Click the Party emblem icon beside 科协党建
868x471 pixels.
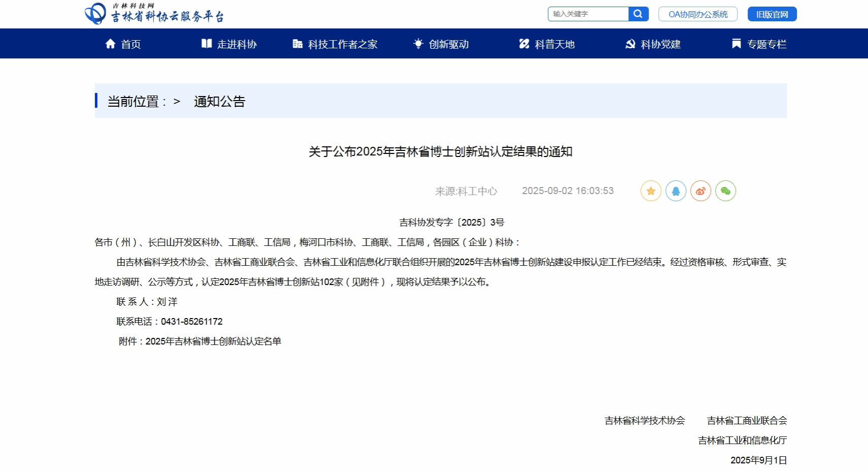tap(630, 44)
